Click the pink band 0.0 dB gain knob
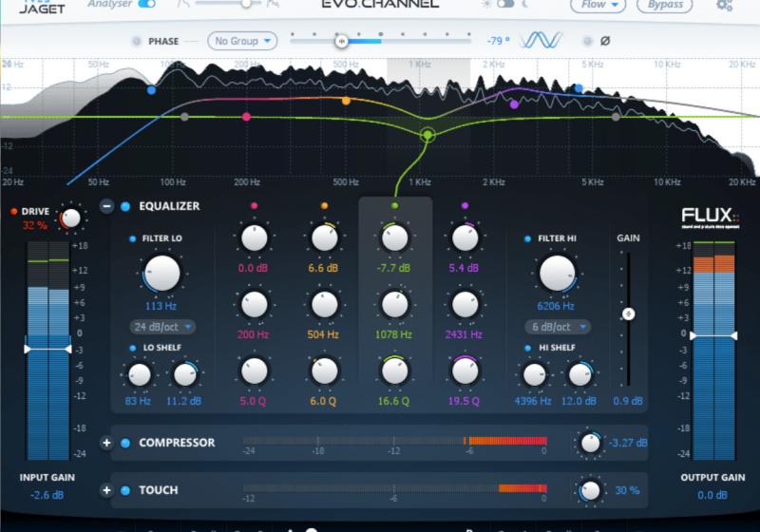The height and width of the screenshot is (532, 760). pyautogui.click(x=254, y=237)
